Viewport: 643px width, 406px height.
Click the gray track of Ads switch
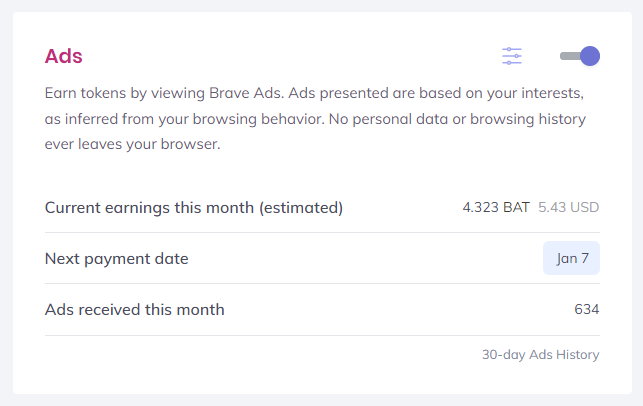click(570, 56)
